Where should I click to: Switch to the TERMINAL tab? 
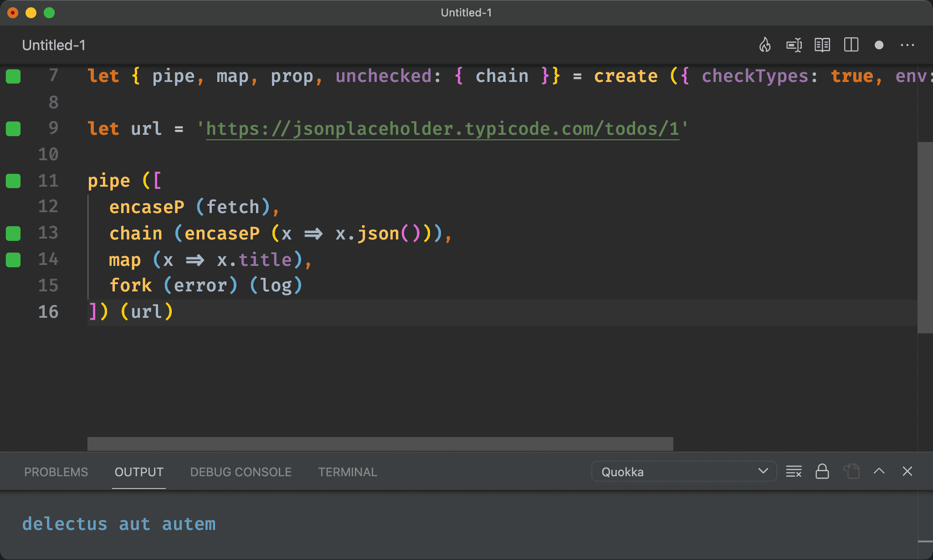coord(348,472)
